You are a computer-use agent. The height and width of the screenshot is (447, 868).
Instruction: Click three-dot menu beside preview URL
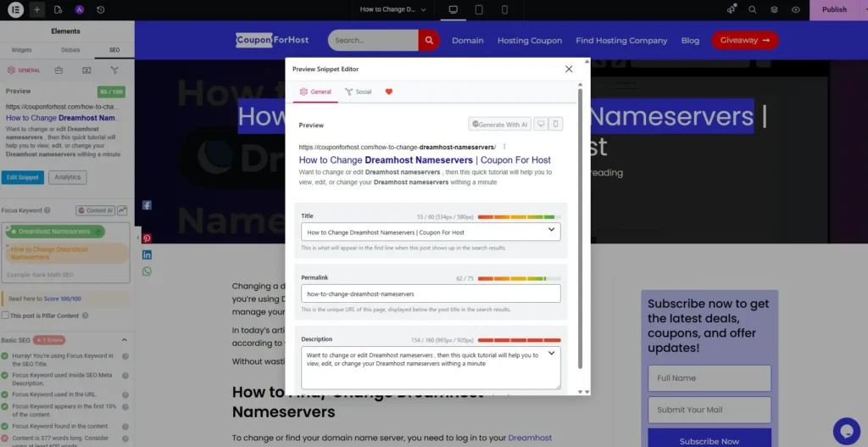pyautogui.click(x=504, y=147)
